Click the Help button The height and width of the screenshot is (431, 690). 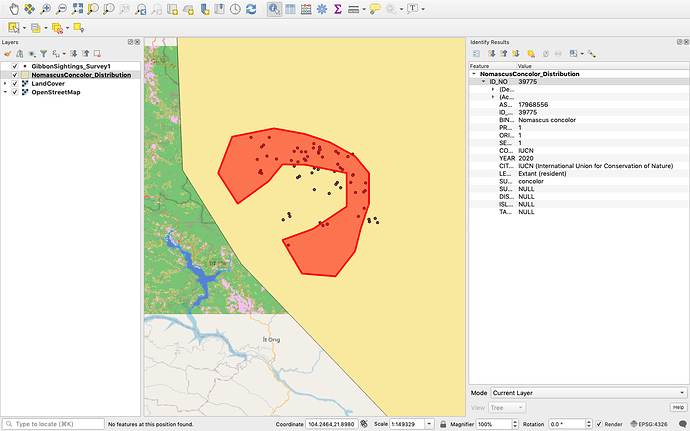tap(678, 407)
